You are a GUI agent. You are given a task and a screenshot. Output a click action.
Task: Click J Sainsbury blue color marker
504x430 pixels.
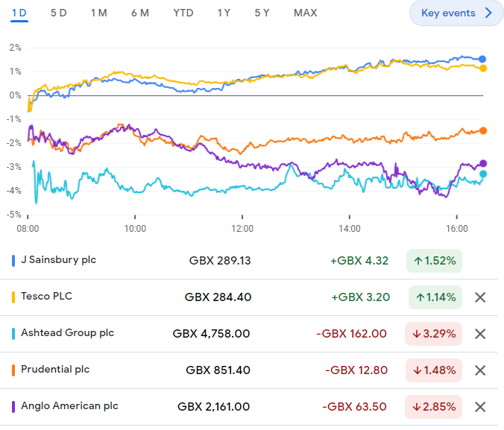pos(13,261)
